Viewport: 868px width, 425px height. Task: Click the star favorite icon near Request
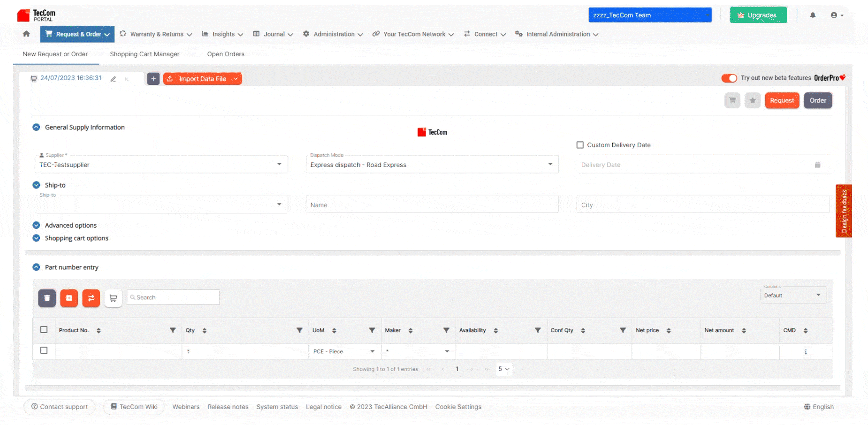(753, 100)
